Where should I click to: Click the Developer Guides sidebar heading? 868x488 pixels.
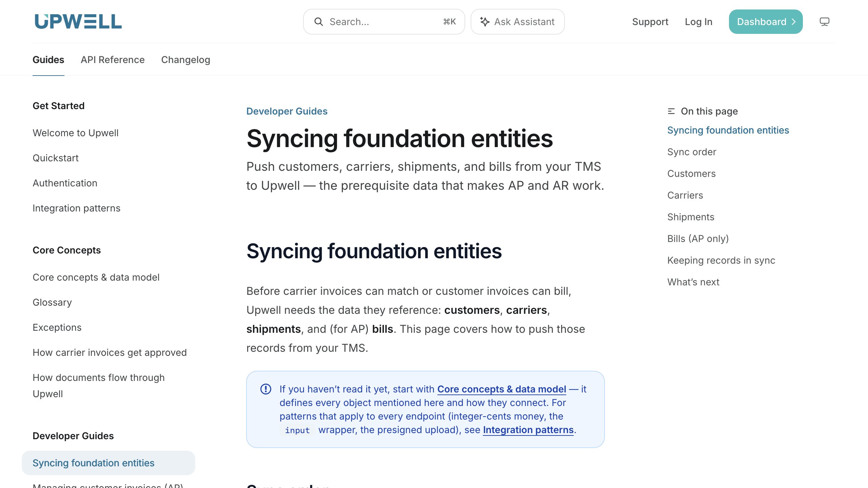(x=73, y=436)
